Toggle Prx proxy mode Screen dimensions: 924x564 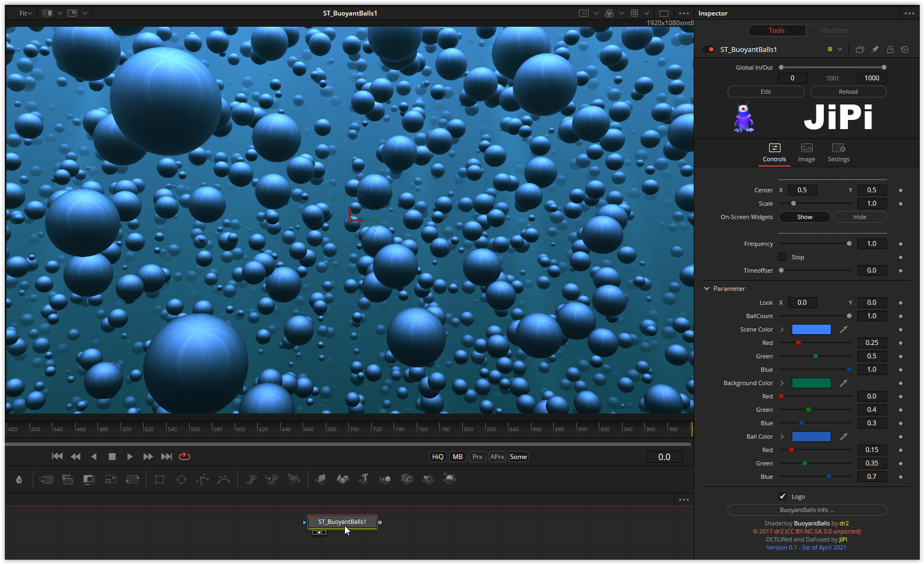[x=477, y=457]
